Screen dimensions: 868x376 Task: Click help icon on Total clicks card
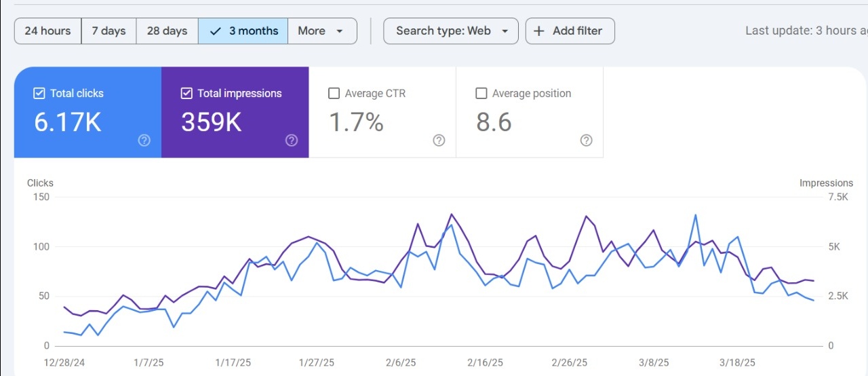pyautogui.click(x=144, y=140)
